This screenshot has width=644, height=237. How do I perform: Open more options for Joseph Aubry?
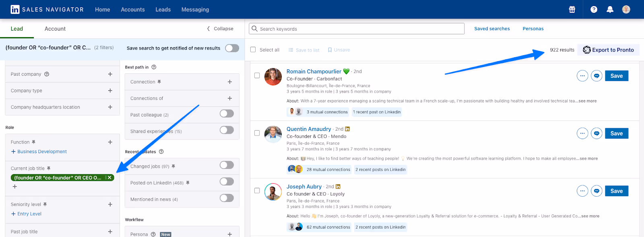click(x=582, y=191)
